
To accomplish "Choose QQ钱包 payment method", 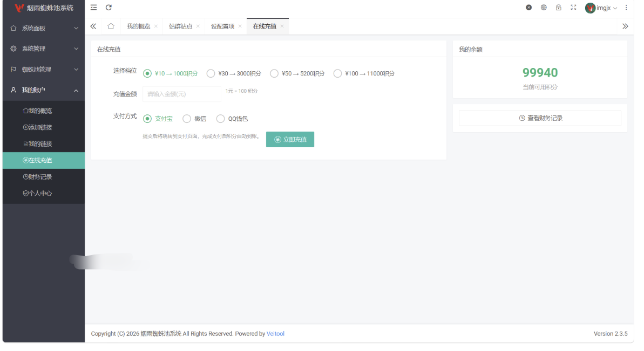I will pos(233,119).
